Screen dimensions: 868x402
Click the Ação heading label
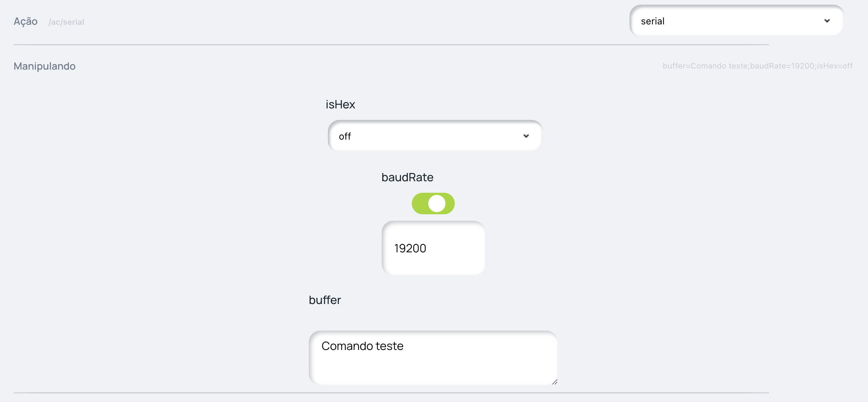coord(25,22)
